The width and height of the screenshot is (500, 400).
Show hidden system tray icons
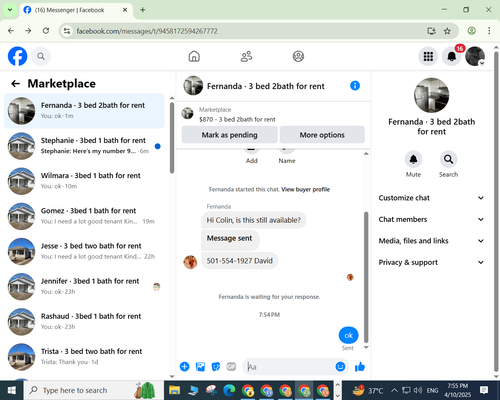pos(394,390)
